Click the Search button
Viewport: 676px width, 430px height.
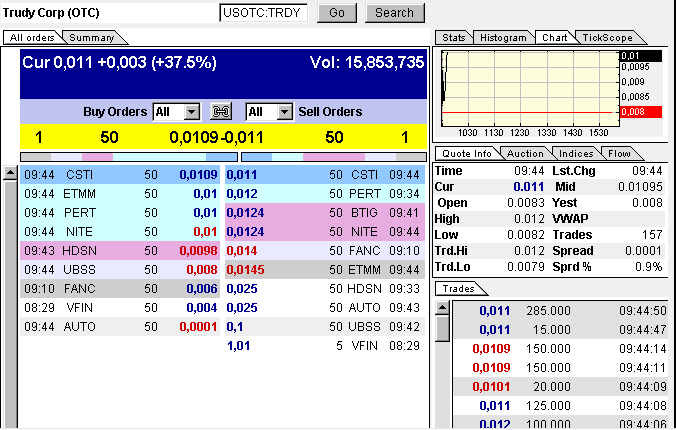(394, 13)
